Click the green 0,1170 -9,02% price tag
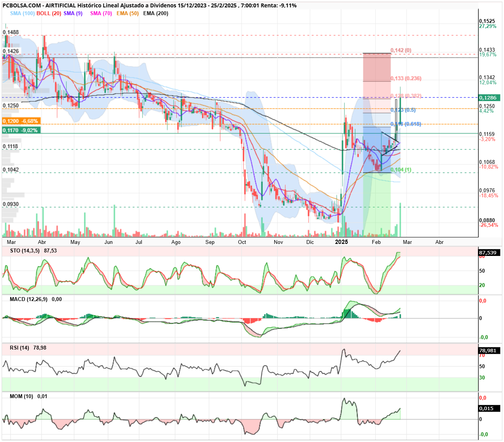Viewport: 504px width, 442px height. (x=21, y=130)
